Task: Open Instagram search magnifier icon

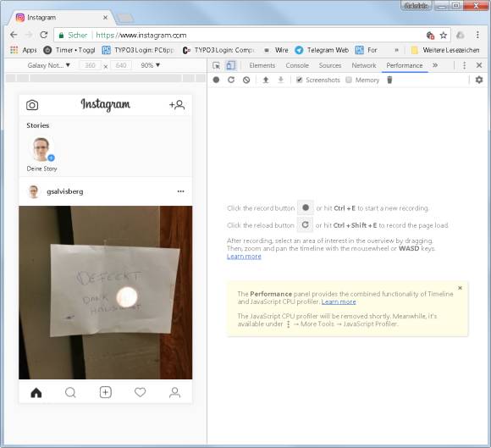Action: click(70, 392)
